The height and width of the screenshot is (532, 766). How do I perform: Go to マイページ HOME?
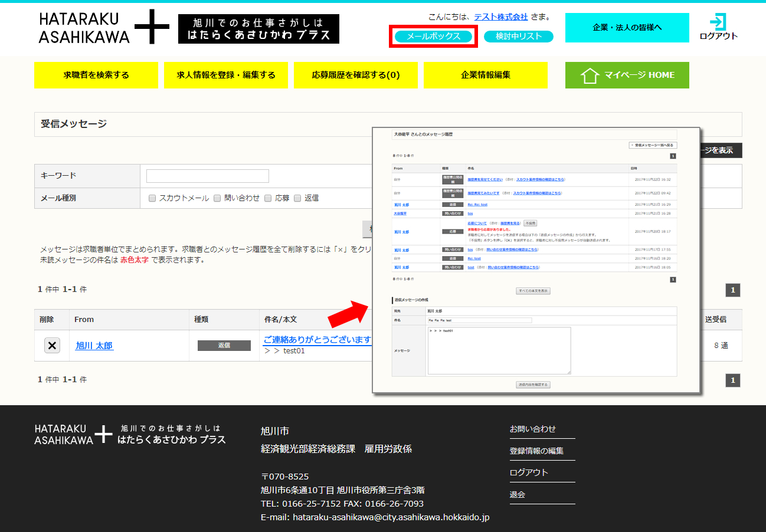tap(627, 75)
